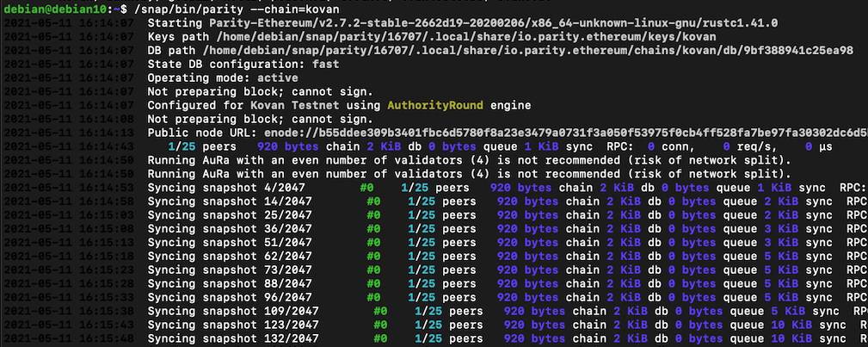Click 'Syncing snapshot 25/2047' text

pos(229,215)
